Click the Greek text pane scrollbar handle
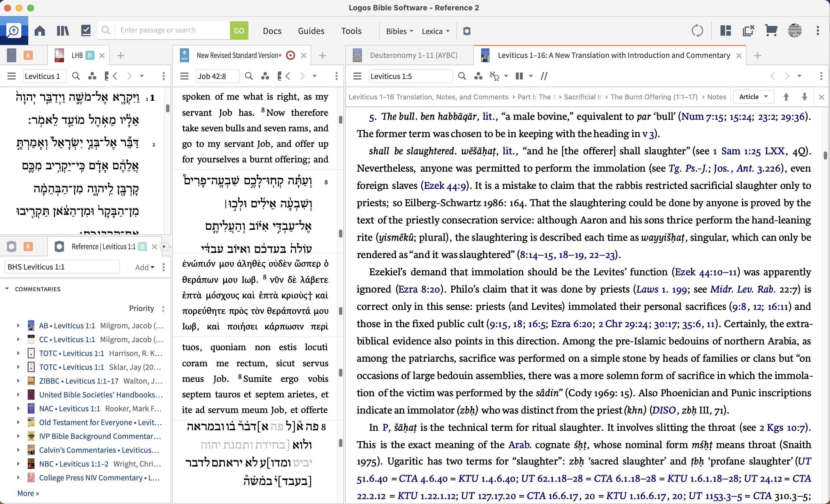The width and height of the screenshot is (830, 504). (341, 311)
